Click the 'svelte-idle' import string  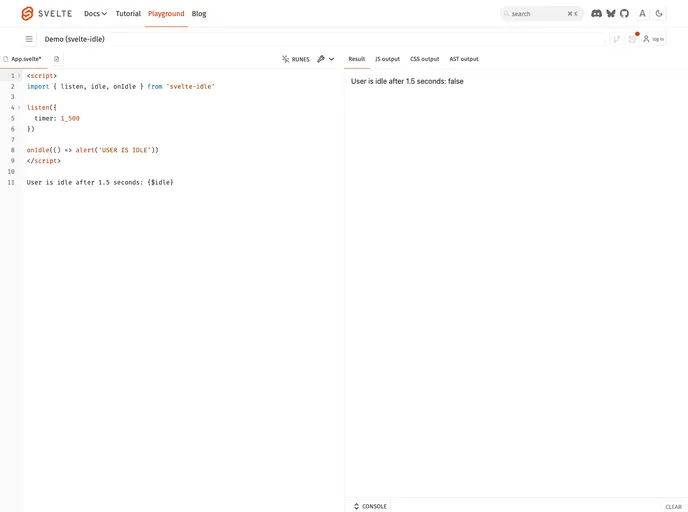pyautogui.click(x=190, y=86)
